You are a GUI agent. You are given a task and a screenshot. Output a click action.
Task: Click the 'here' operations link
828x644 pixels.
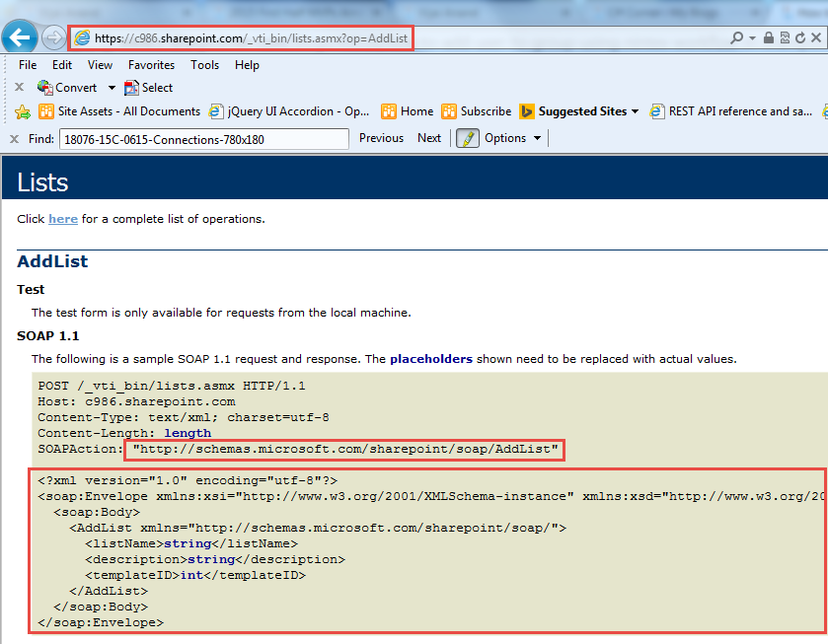click(63, 219)
